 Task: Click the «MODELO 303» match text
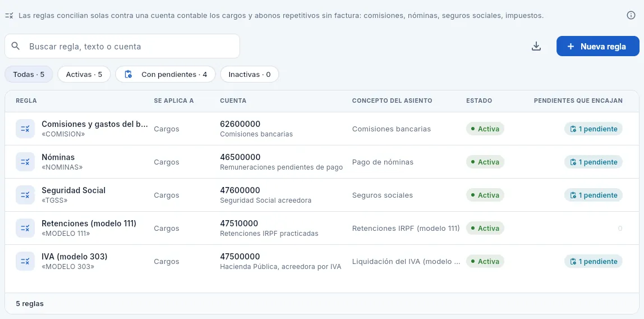(x=68, y=266)
